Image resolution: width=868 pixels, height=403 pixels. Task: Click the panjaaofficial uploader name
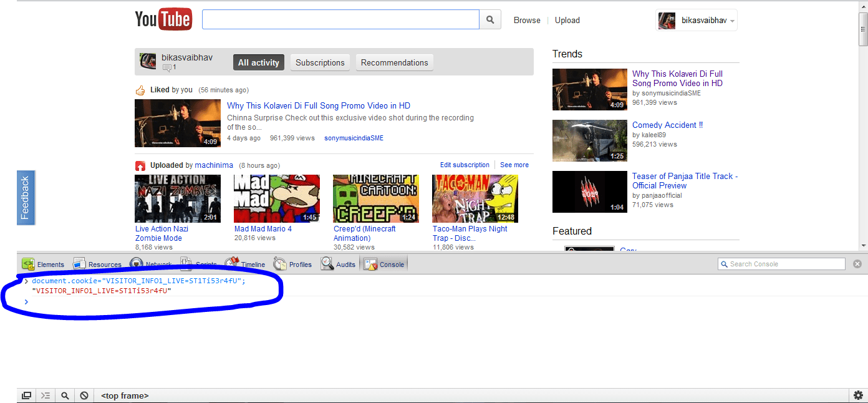(660, 195)
